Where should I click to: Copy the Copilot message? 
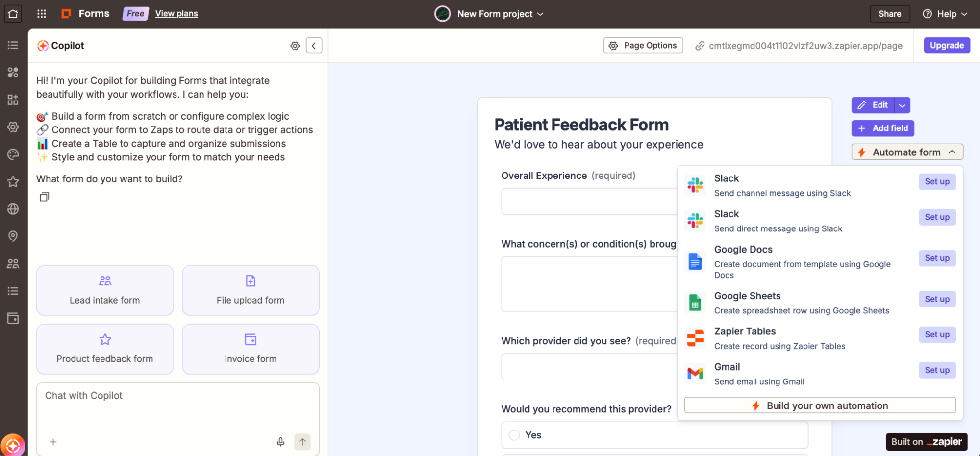pyautogui.click(x=44, y=197)
